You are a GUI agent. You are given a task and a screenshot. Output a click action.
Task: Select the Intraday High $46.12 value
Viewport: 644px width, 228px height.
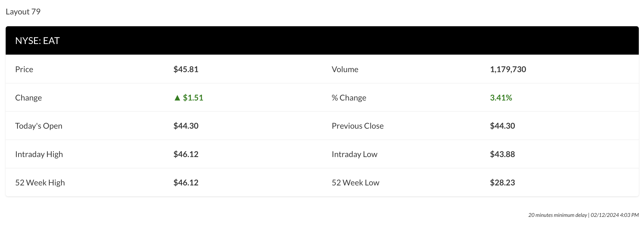pyautogui.click(x=186, y=154)
